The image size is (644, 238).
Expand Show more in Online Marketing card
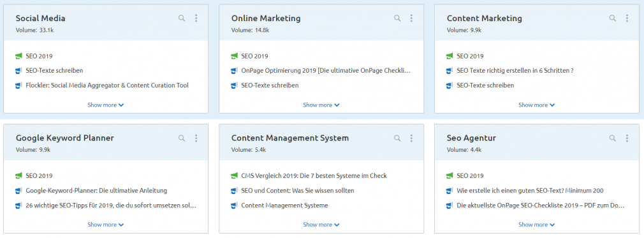point(321,105)
